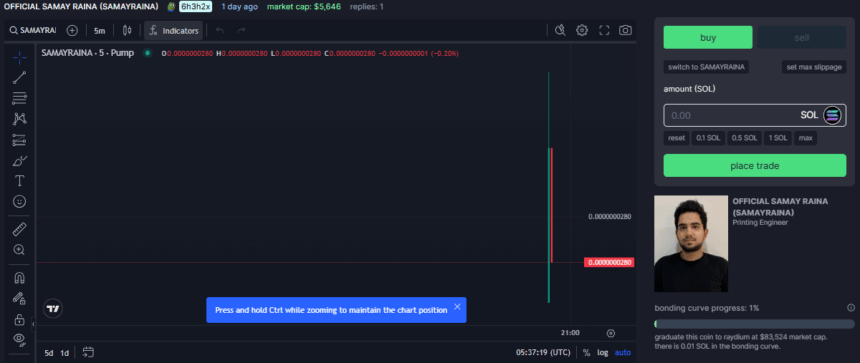Viewport: 860px width, 363px height.
Task: Open the chart quick search
Action: (x=560, y=31)
